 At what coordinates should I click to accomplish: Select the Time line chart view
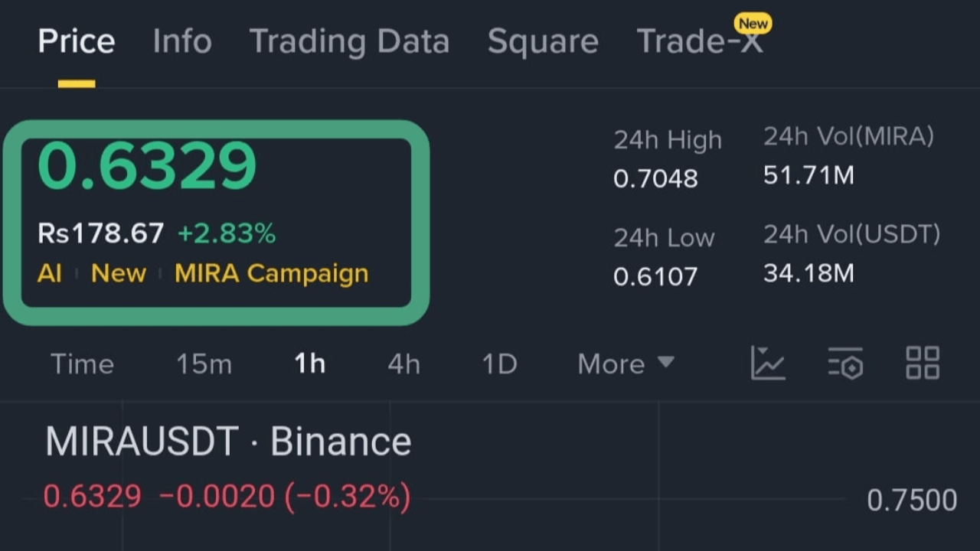click(82, 364)
